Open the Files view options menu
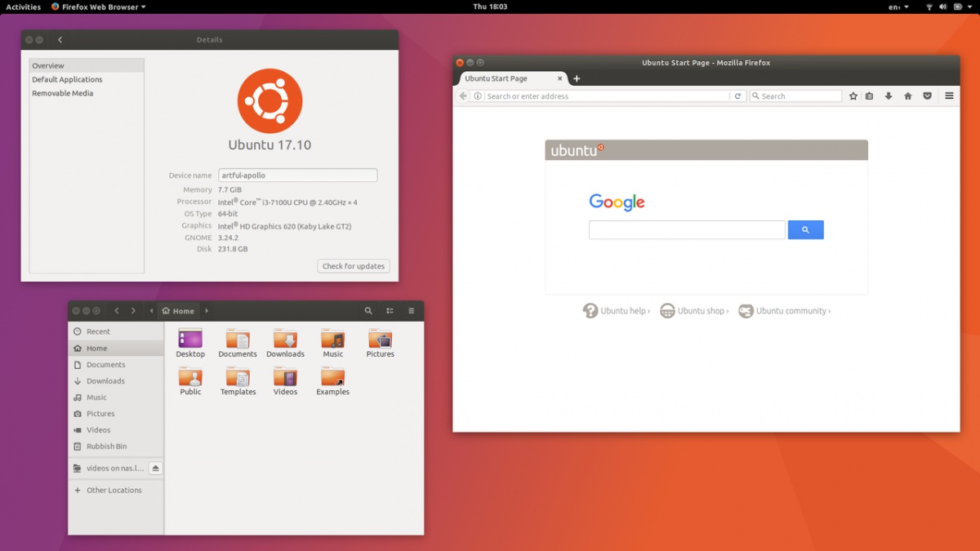This screenshot has height=551, width=980. coord(411,311)
